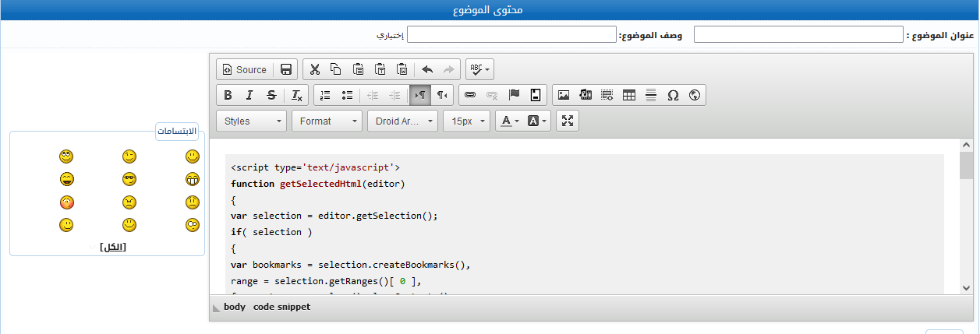Click the script type='text/javascript' line
Image resolution: width=980 pixels, height=334 pixels.
click(x=316, y=167)
